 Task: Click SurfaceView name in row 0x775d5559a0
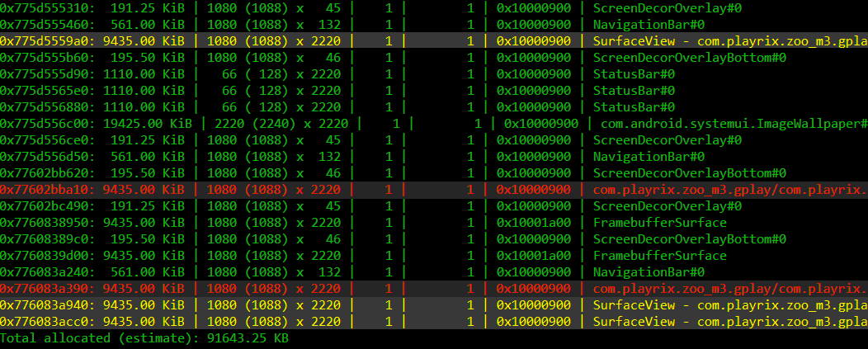(730, 41)
